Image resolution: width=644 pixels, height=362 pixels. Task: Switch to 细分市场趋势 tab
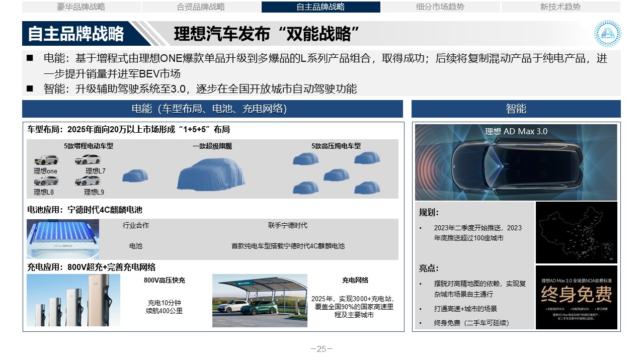pos(441,7)
